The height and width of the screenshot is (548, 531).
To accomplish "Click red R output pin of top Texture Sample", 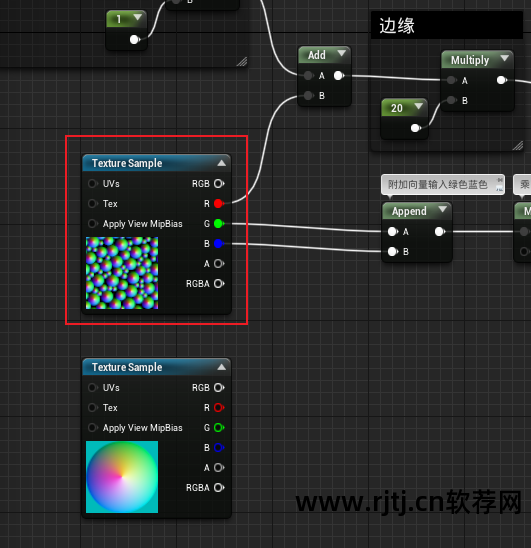I will coord(219,203).
